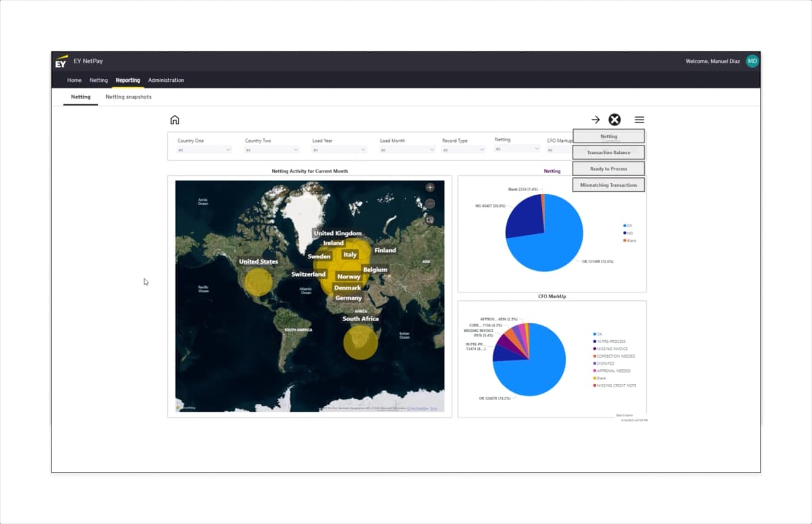
Task: Open the Record Type filter dropdown
Action: coord(464,149)
